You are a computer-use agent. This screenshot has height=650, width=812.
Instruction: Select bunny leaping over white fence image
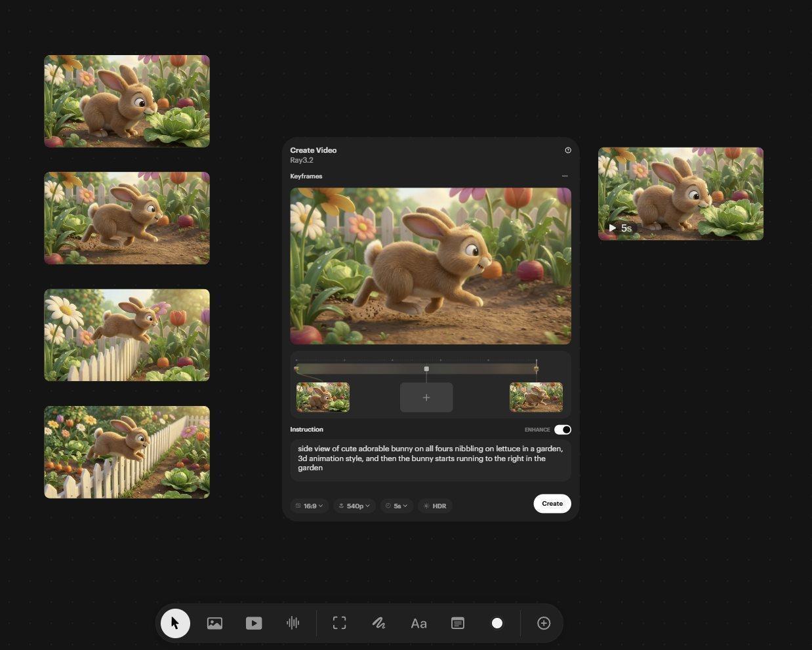[x=127, y=335]
